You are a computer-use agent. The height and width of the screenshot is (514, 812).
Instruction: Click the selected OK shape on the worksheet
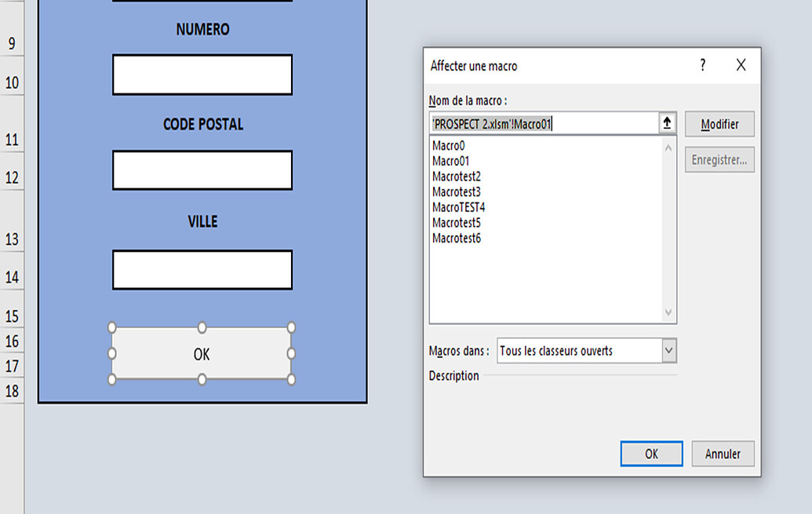tap(202, 354)
